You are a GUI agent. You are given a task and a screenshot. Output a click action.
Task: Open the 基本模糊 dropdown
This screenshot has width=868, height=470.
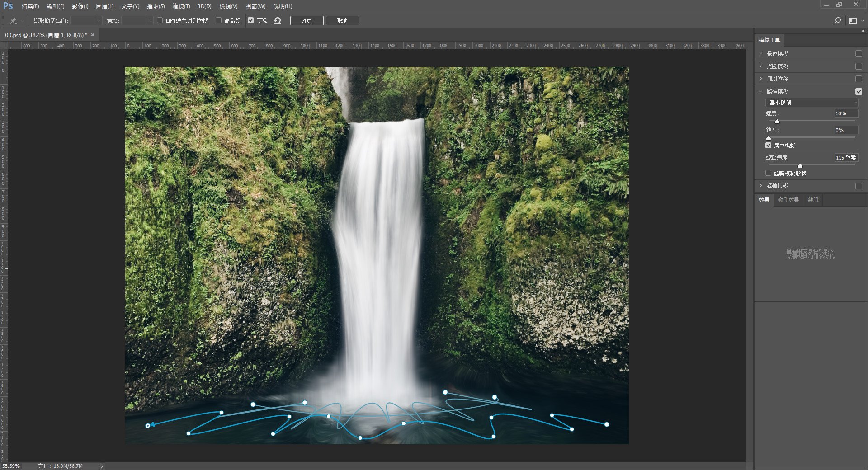[x=811, y=103]
